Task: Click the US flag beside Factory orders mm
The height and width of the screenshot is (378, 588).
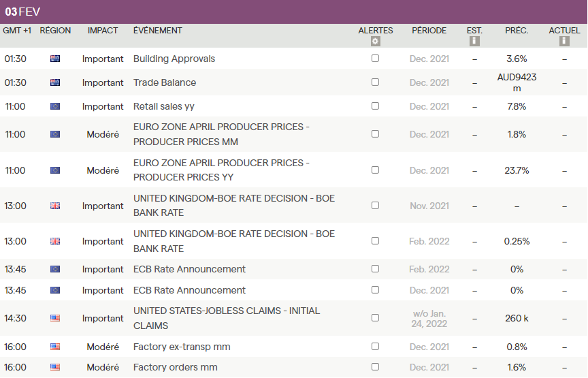Action: click(55, 367)
